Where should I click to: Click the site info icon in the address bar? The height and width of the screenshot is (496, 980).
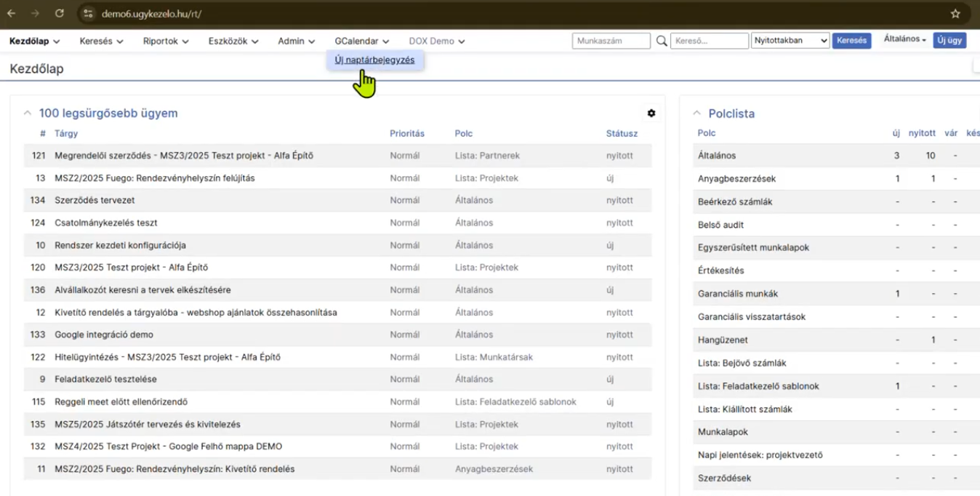[88, 14]
